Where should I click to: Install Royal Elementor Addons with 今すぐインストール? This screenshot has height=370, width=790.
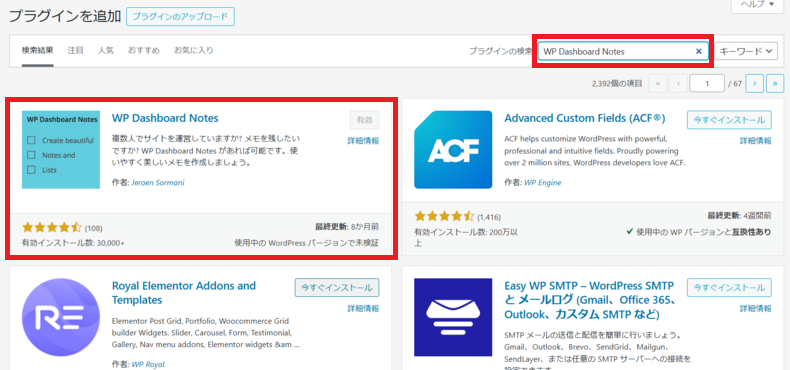pyautogui.click(x=337, y=288)
